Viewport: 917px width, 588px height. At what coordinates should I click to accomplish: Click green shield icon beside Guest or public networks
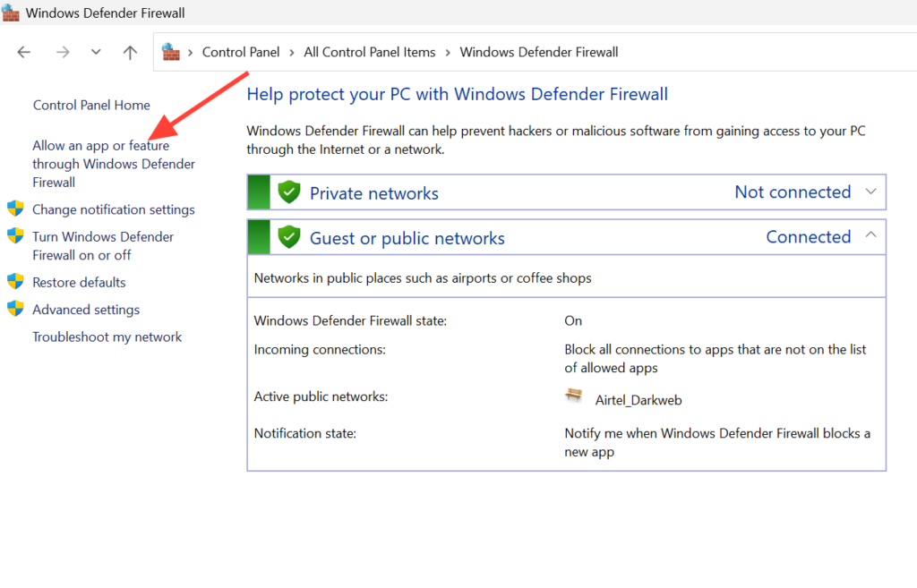[289, 236]
